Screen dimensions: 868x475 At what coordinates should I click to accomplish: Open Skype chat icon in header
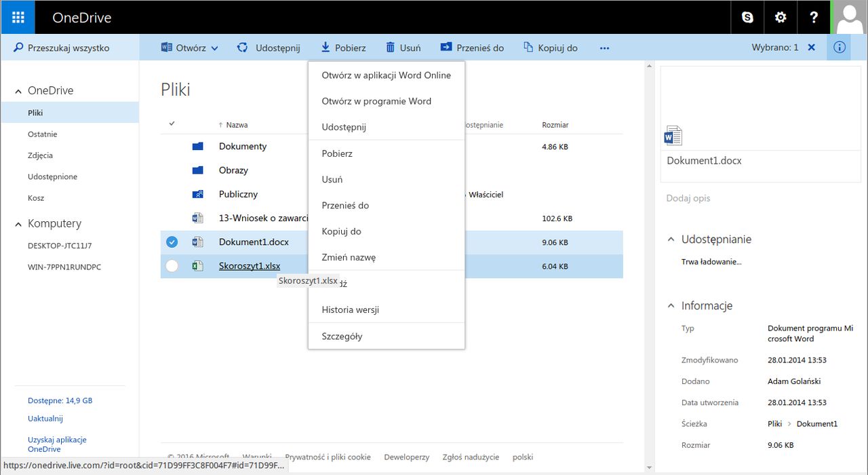click(747, 18)
